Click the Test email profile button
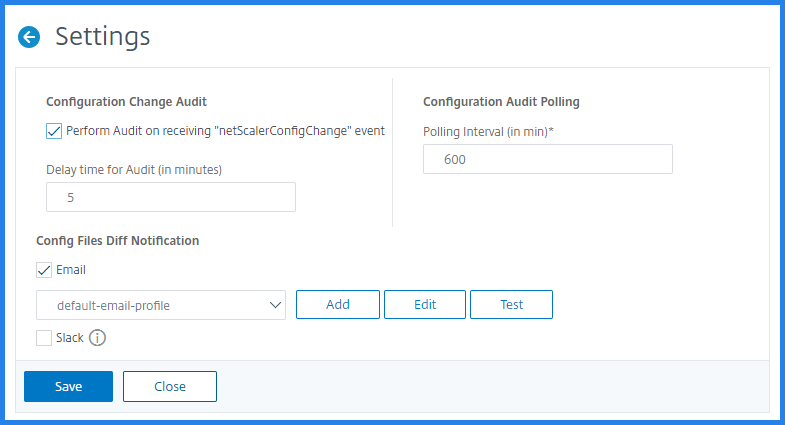Viewport: 785px width, 425px height. coord(512,304)
